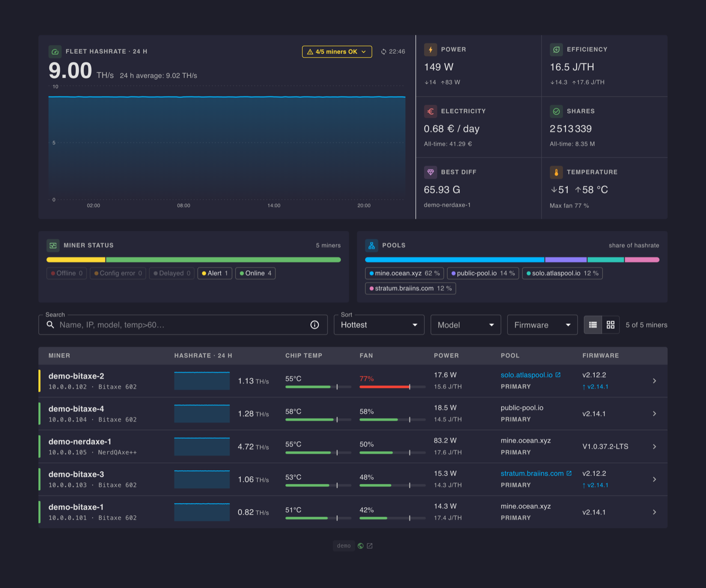The height and width of the screenshot is (588, 706).
Task: Open the Sort dropdown showing Hottest
Action: tap(379, 325)
